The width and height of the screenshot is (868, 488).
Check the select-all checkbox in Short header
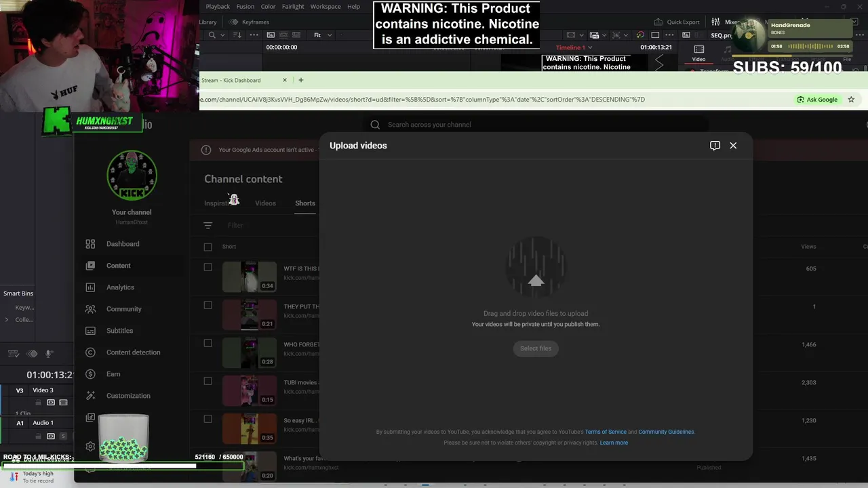[x=208, y=247]
